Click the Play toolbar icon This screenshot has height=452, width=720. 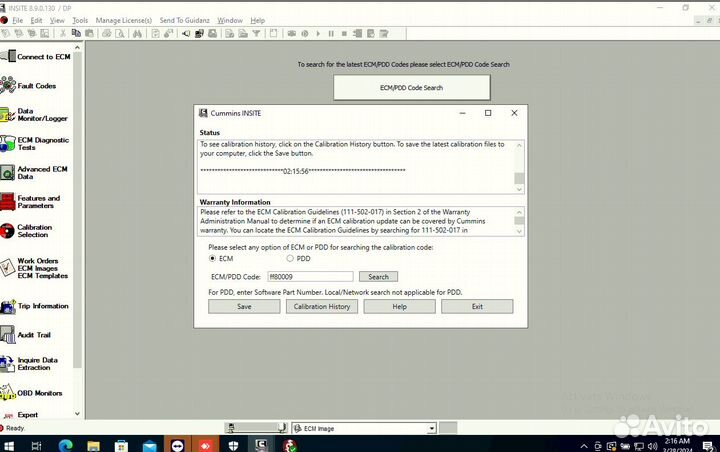coord(318,34)
